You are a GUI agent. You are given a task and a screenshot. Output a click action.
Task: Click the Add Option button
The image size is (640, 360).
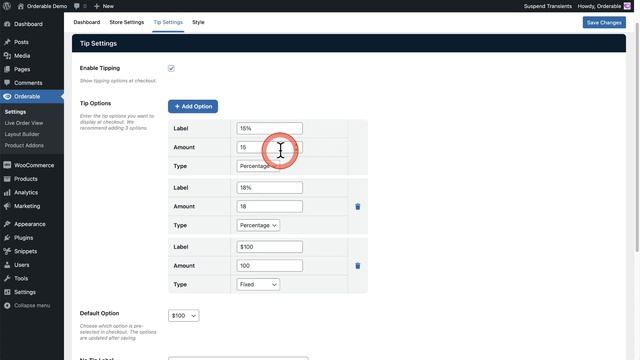click(193, 107)
